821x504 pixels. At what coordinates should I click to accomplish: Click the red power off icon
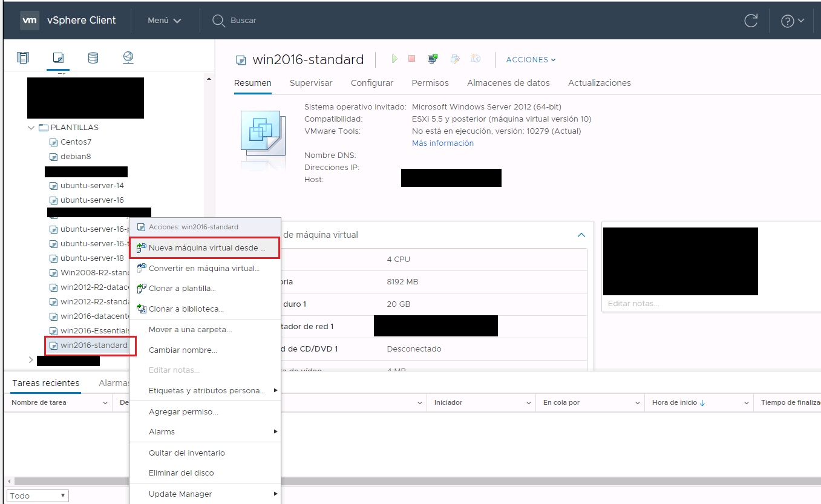tap(412, 59)
